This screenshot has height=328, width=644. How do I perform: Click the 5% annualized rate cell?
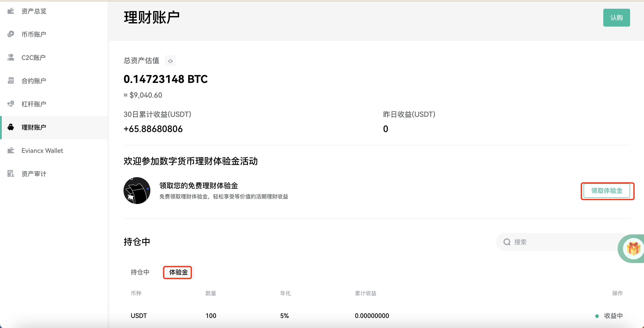coord(284,316)
